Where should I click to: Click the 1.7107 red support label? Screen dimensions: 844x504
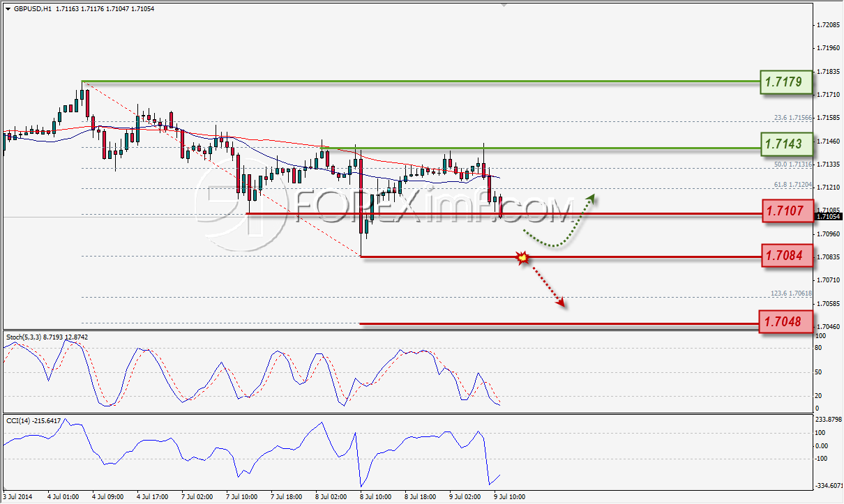pos(786,210)
